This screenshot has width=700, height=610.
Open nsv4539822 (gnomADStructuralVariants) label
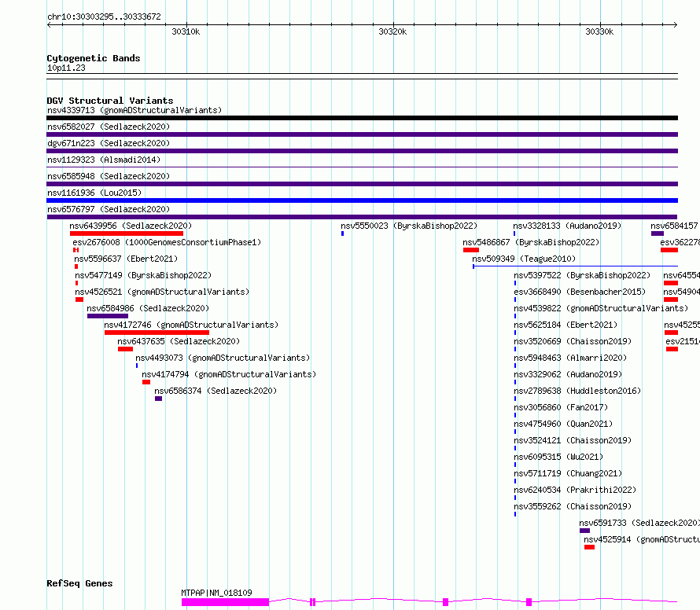coord(601,308)
